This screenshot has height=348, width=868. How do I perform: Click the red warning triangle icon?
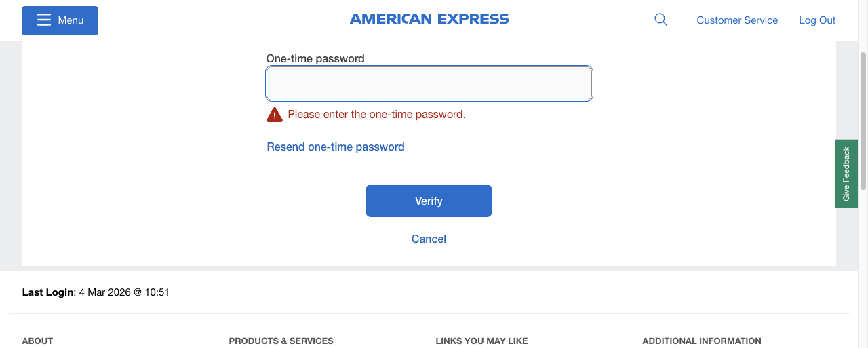click(275, 115)
